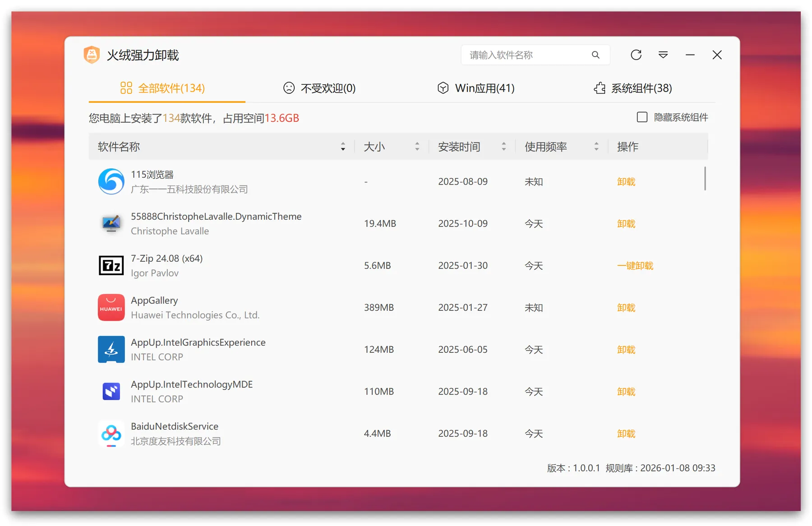Switch to the 系统组件(38) tab
Screen dimensions: 812x526
641,88
